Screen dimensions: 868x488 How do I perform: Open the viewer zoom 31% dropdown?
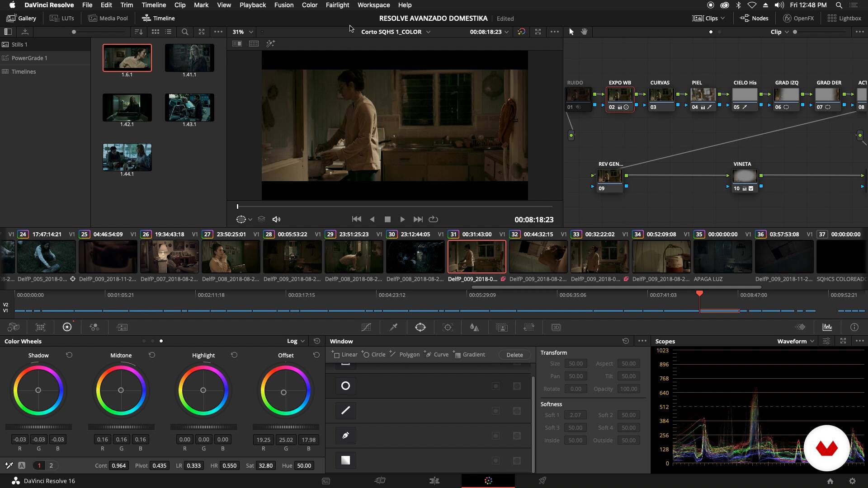(x=243, y=32)
